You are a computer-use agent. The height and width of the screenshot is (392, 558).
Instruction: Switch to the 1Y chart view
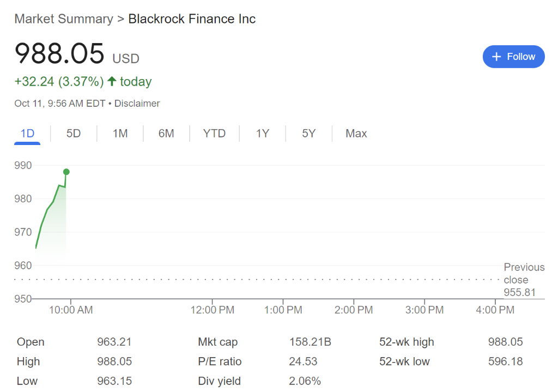click(263, 134)
